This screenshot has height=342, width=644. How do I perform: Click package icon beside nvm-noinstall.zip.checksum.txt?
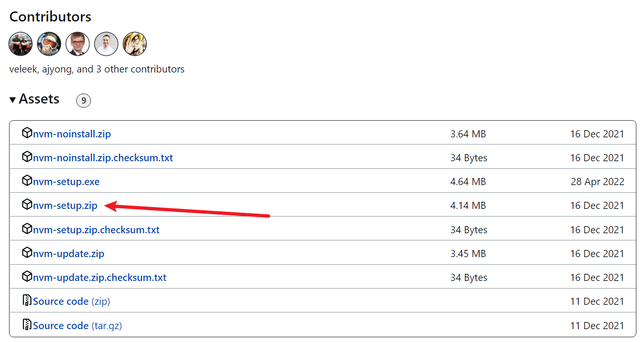27,157
